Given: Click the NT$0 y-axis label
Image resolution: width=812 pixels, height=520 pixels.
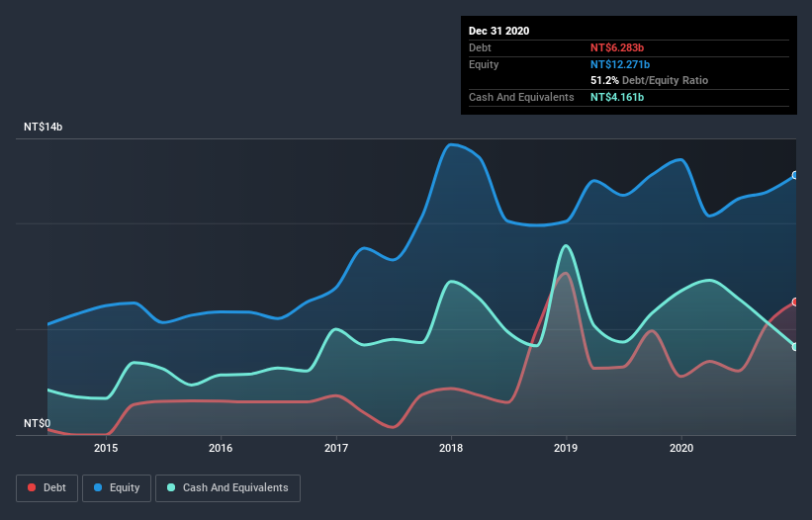Looking at the screenshot, I should click(x=38, y=423).
